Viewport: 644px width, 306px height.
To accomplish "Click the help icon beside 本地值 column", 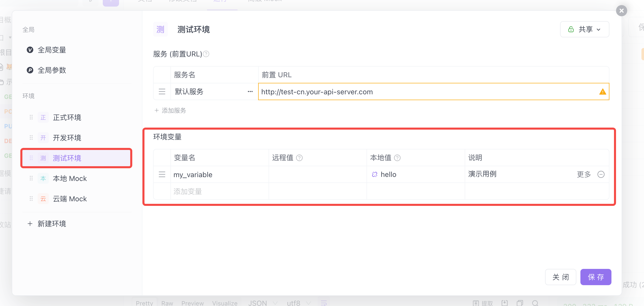I will (x=397, y=158).
